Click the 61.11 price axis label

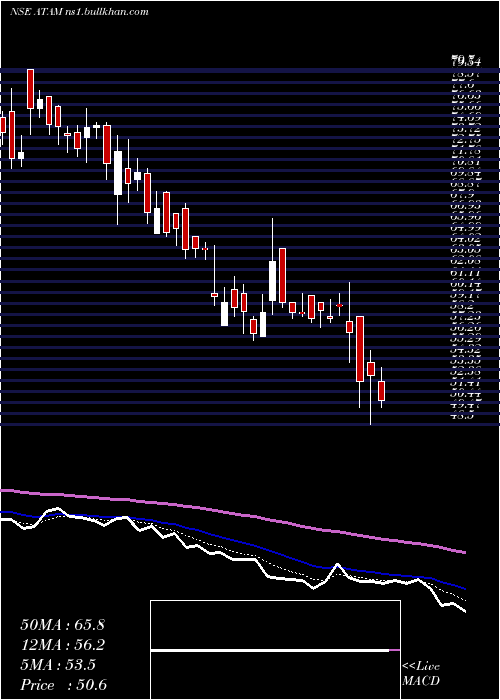(466, 271)
